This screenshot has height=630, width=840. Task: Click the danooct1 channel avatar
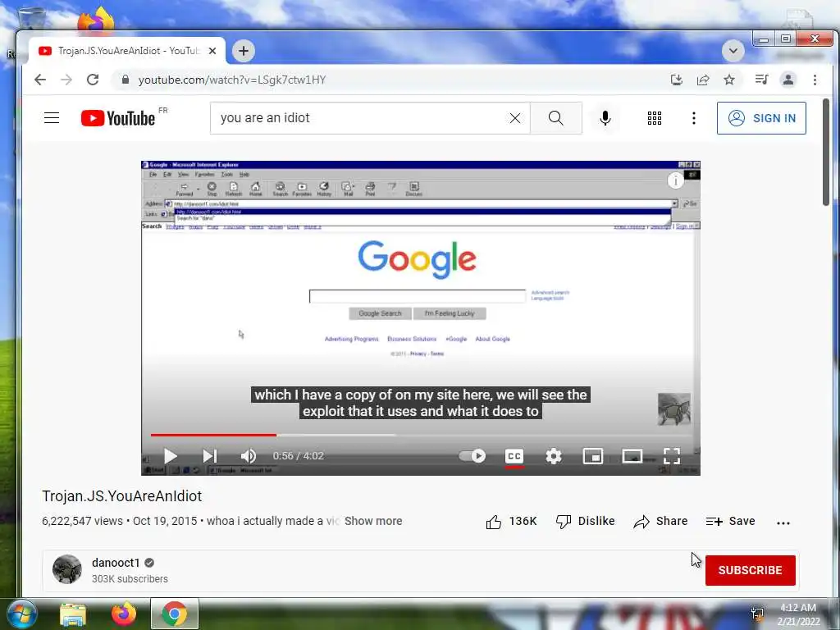click(67, 569)
